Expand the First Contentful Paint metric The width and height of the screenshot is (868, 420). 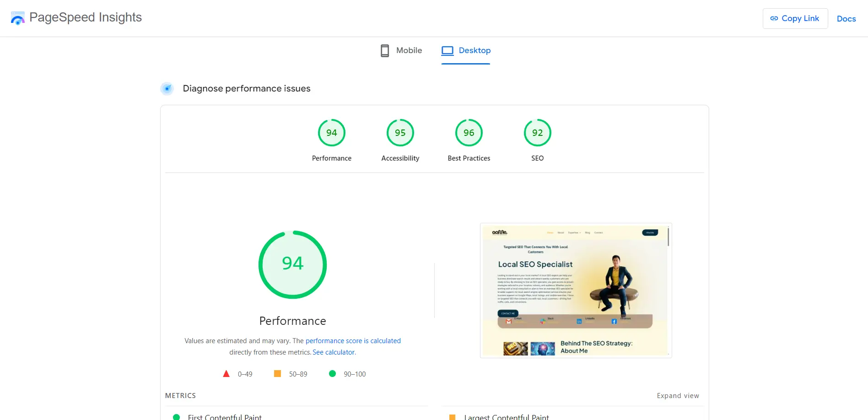point(225,417)
